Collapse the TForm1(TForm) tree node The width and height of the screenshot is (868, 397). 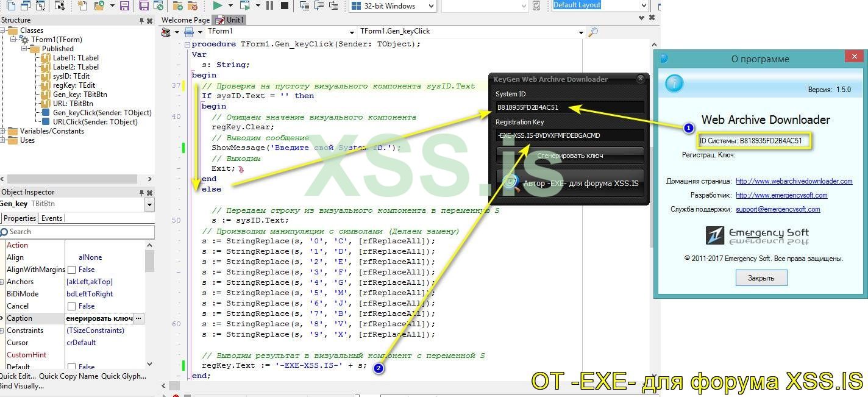coord(14,40)
